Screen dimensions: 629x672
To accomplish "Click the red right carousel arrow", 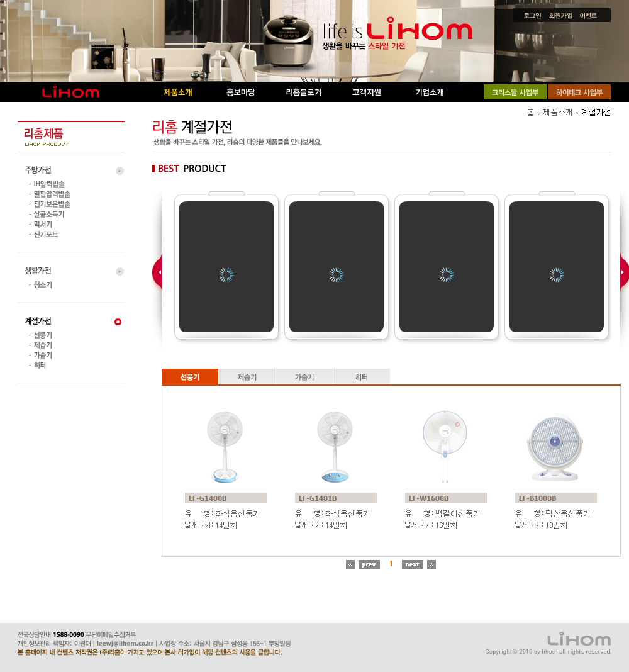I will tap(625, 272).
